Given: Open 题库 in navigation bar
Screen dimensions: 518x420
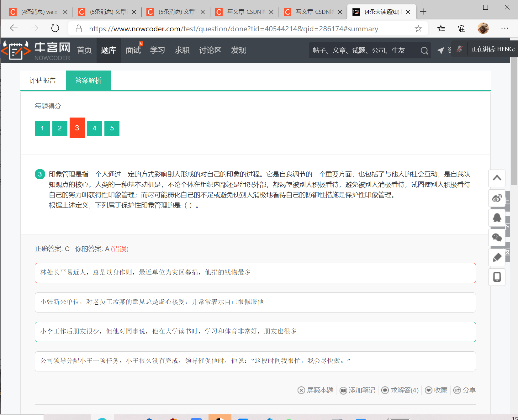Looking at the screenshot, I should pyautogui.click(x=109, y=50).
